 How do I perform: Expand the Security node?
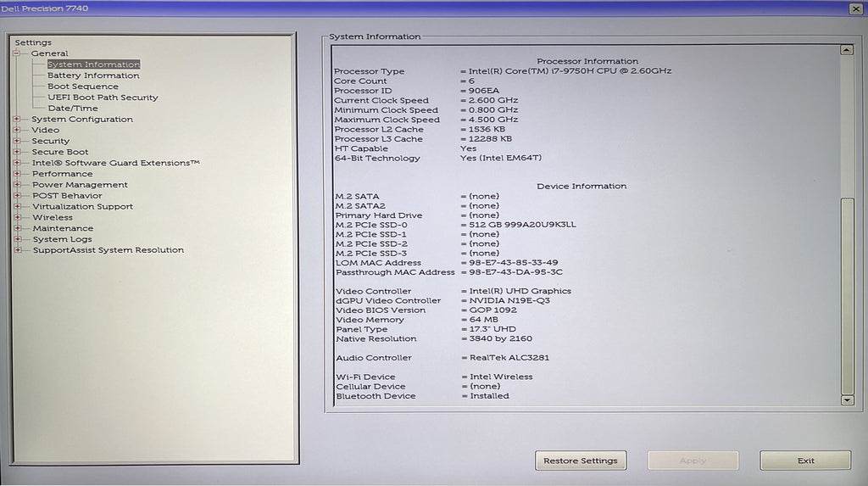17,141
